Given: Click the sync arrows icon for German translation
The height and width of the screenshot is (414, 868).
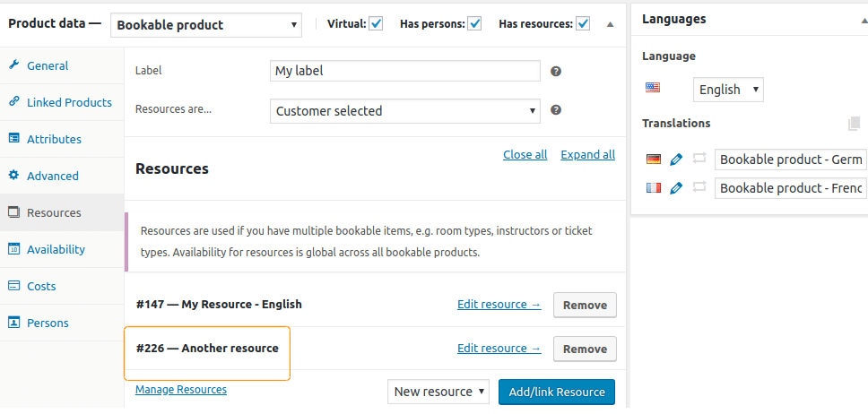Looking at the screenshot, I should [699, 159].
